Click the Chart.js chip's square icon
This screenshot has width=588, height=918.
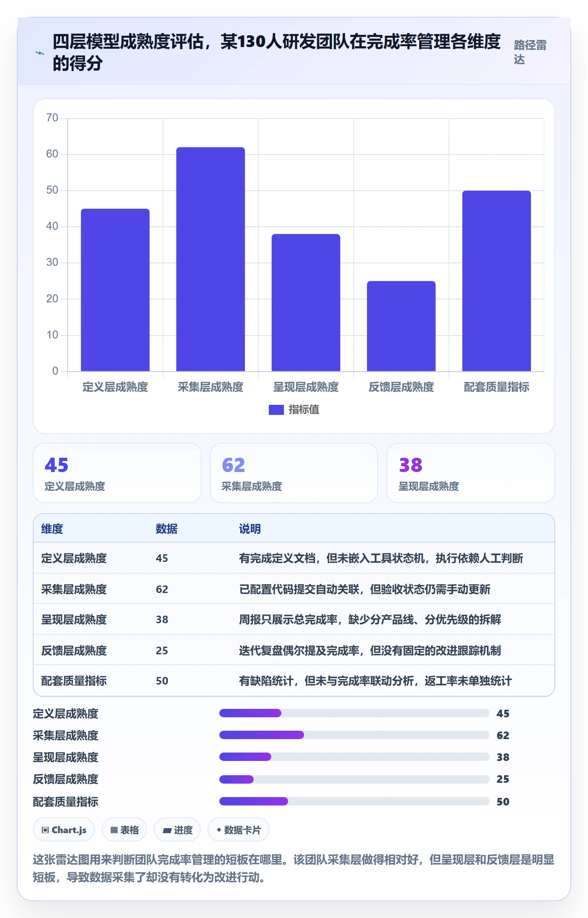[45, 830]
